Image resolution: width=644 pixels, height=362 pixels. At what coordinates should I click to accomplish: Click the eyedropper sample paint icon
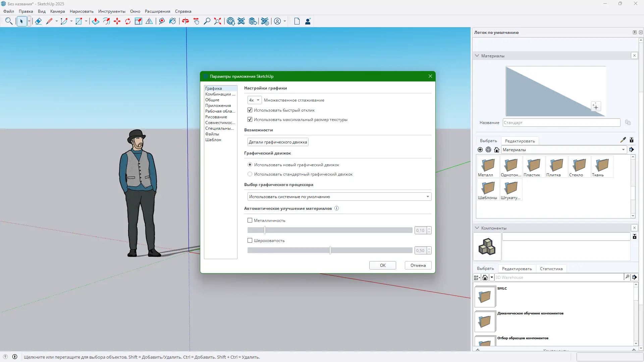coord(623,140)
